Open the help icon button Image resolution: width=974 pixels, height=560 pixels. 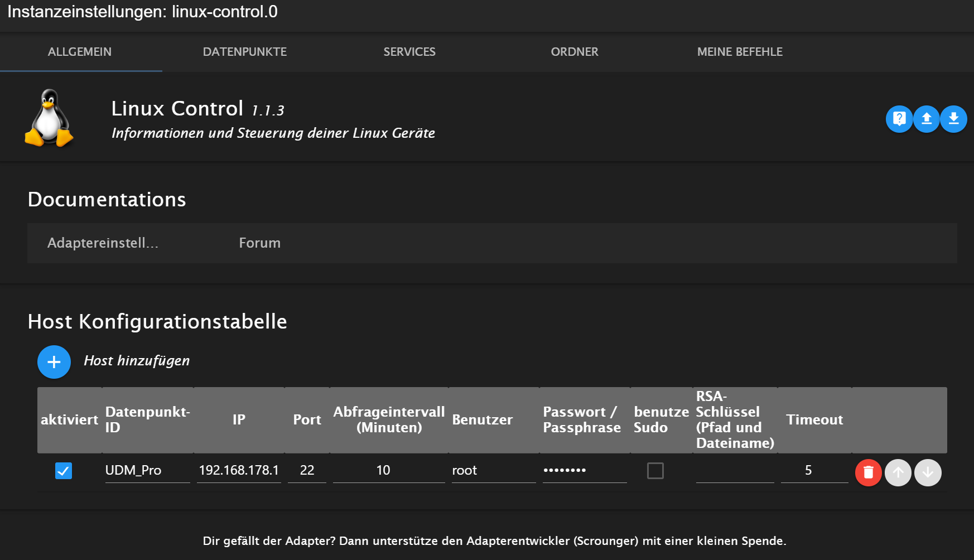(x=899, y=119)
